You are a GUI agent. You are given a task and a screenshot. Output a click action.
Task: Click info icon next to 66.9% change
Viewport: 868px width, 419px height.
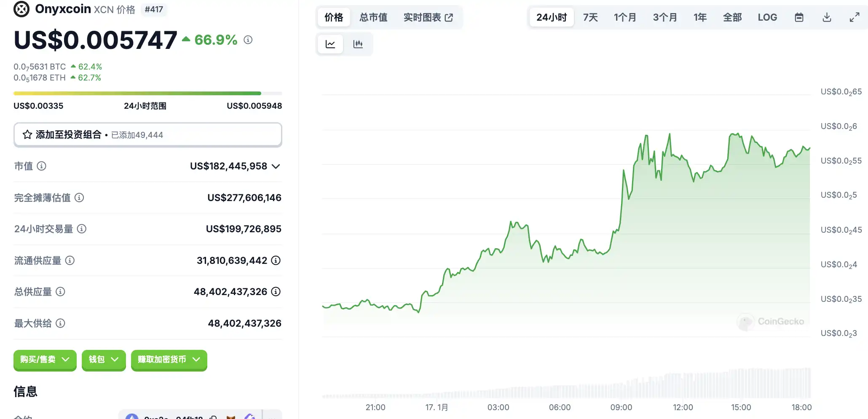tap(248, 40)
